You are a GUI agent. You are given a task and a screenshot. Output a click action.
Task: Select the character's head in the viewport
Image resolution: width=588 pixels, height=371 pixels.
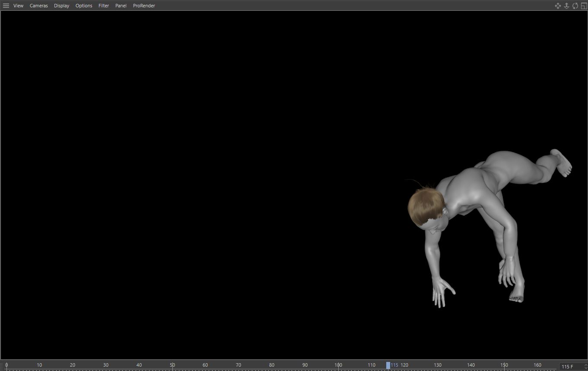click(x=426, y=206)
